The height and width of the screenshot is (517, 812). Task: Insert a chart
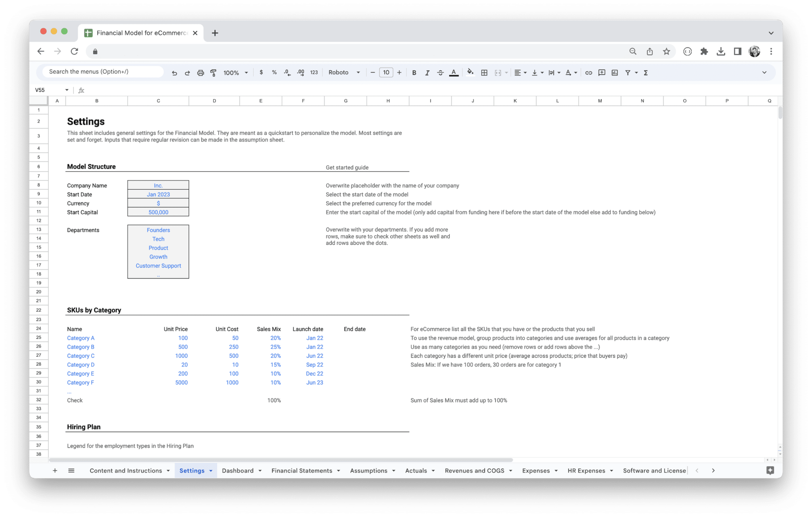coord(615,72)
